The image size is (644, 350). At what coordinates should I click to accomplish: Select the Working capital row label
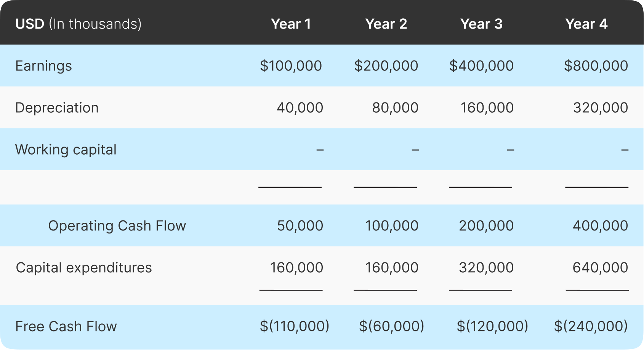point(66,150)
